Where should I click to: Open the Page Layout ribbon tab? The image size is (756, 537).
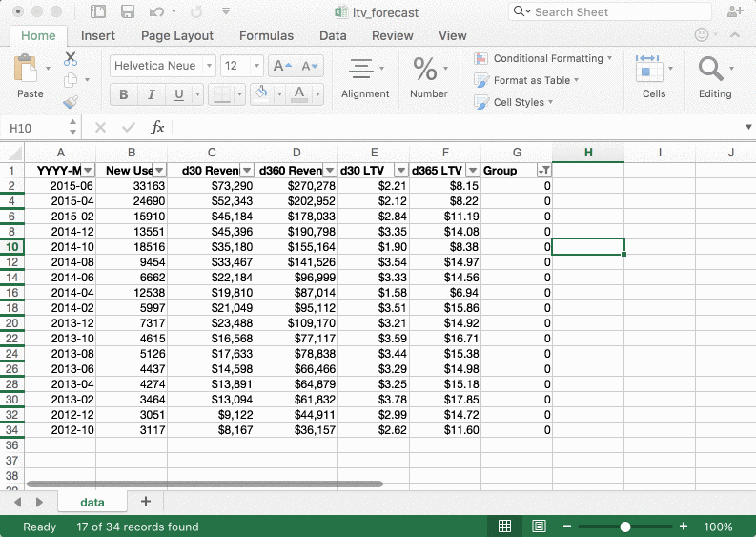(x=177, y=35)
